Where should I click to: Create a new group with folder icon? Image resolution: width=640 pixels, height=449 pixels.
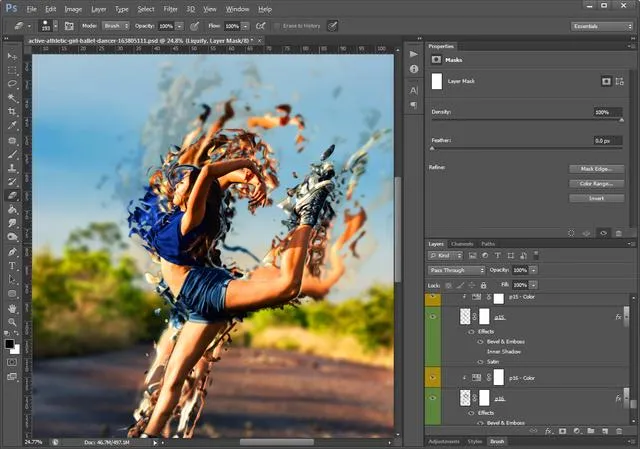(591, 431)
